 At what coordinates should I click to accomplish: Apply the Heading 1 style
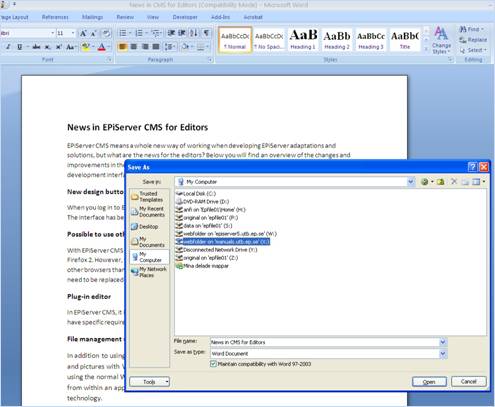(x=303, y=40)
